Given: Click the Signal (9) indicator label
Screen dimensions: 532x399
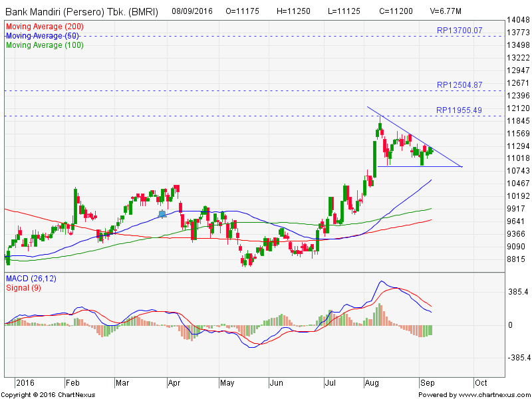Looking at the screenshot, I should [x=24, y=287].
